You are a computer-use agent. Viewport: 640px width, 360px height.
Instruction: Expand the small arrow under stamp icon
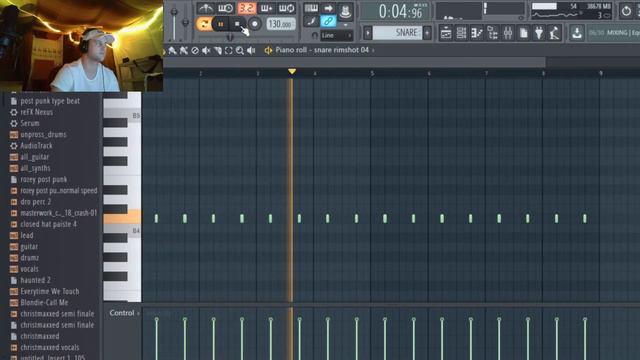click(x=345, y=25)
